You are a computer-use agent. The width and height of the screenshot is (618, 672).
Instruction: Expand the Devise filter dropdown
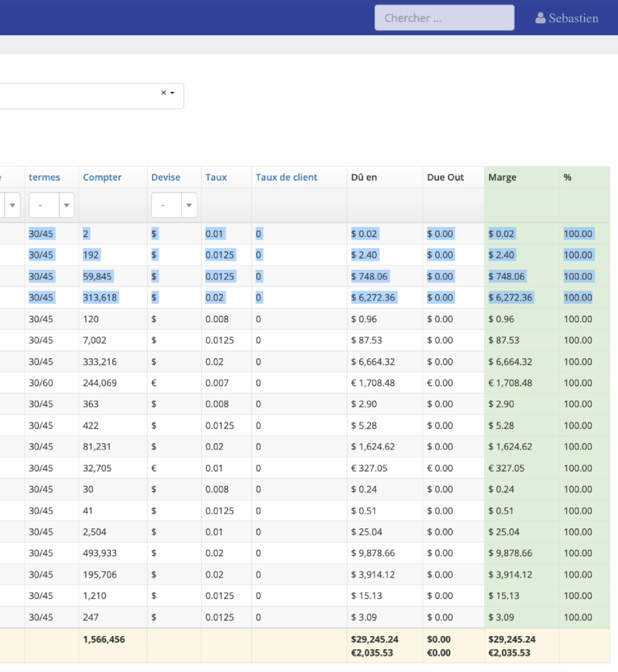(189, 205)
